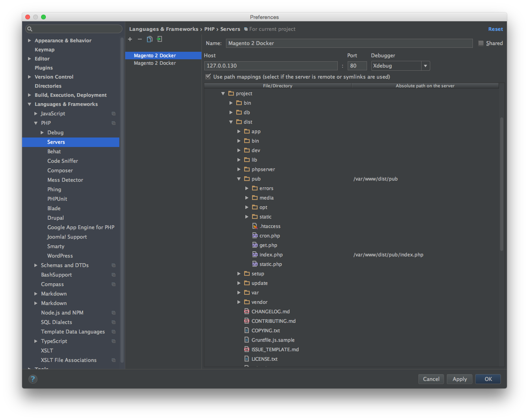Click the Apply button
Viewport: 529px width, 420px height.
pos(460,379)
